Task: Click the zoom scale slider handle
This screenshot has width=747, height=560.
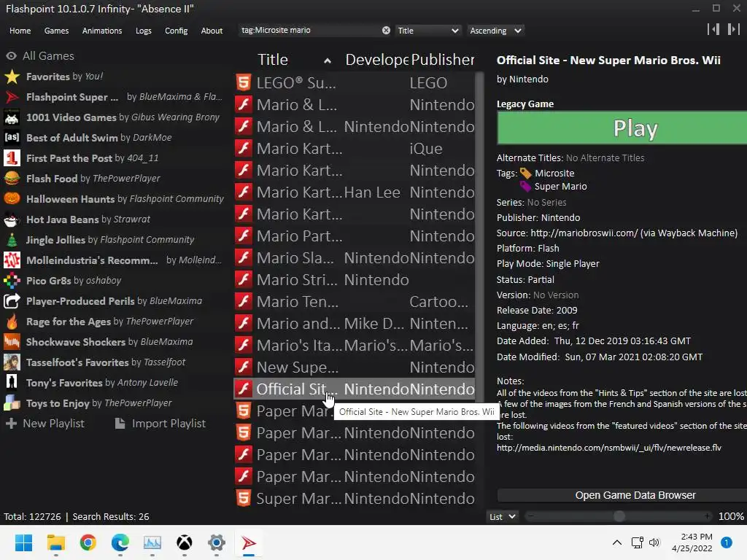Action: pos(619,516)
